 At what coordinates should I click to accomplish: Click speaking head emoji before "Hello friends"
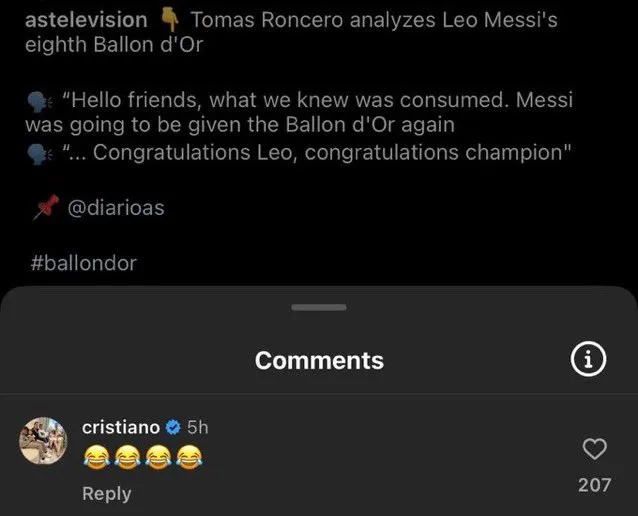coord(39,101)
